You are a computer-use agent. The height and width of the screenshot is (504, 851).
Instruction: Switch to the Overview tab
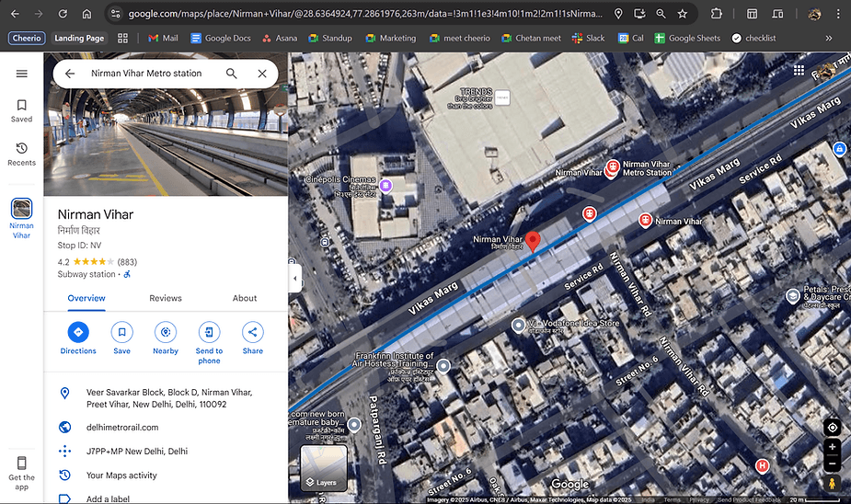tap(86, 298)
